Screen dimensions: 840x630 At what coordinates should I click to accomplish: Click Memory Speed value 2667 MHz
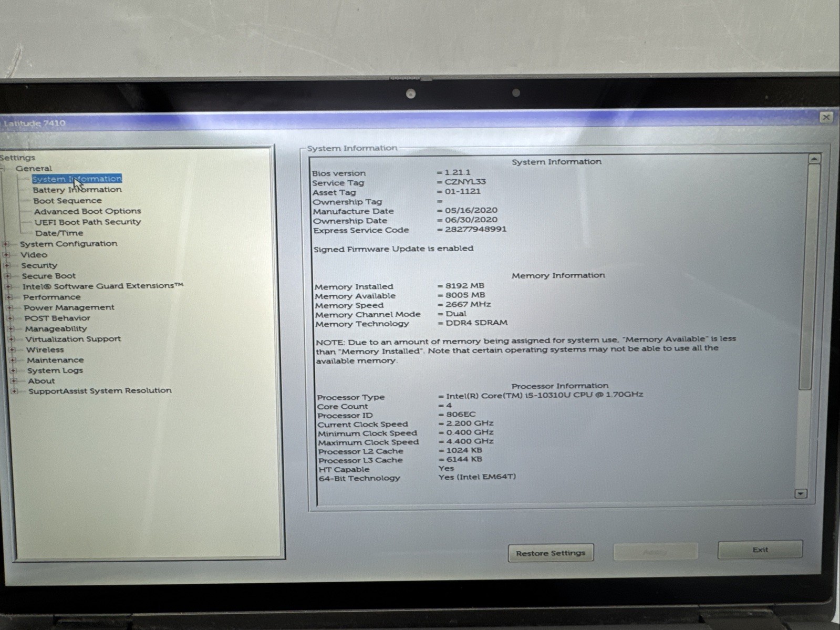(x=468, y=304)
